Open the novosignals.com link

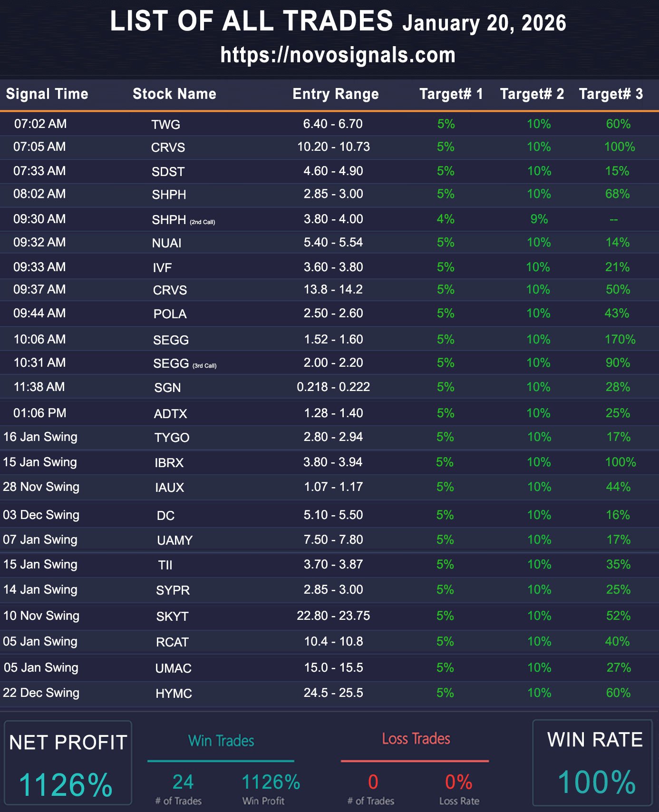(338, 55)
